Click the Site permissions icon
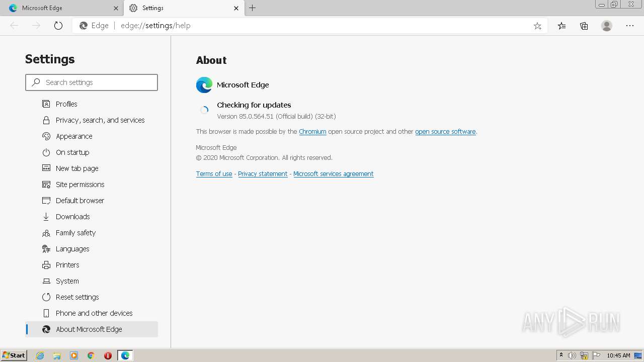Image resolution: width=644 pixels, height=362 pixels. point(46,185)
